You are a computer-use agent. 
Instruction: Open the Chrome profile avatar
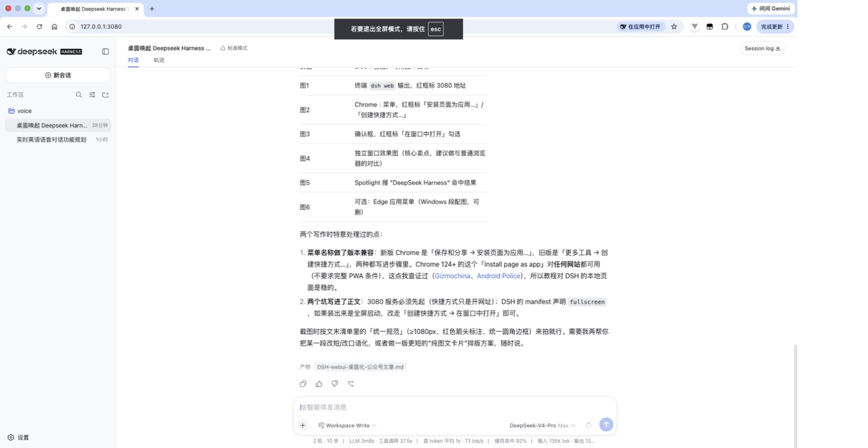747,26
